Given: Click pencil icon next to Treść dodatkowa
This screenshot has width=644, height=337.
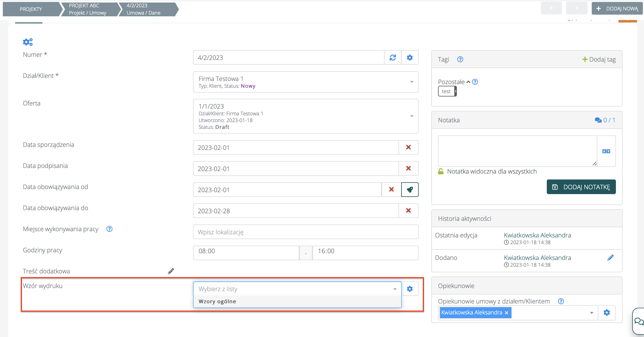Looking at the screenshot, I should click(x=171, y=271).
